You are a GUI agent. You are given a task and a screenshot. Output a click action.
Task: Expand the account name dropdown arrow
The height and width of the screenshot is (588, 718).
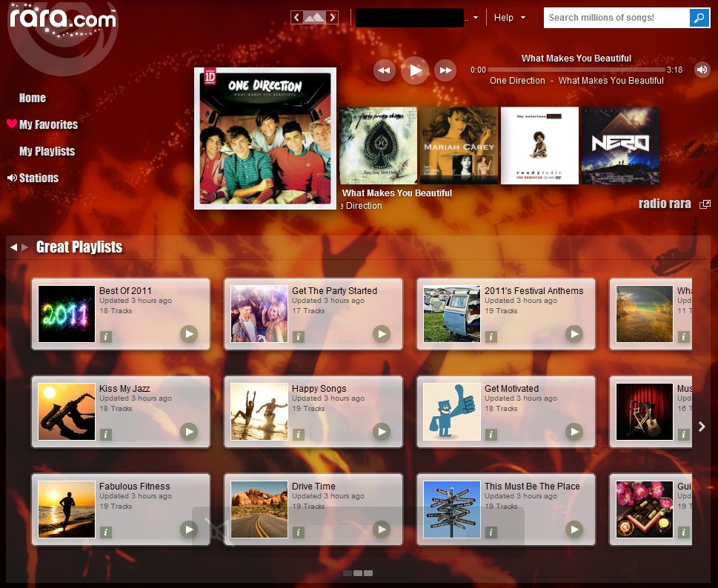476,18
